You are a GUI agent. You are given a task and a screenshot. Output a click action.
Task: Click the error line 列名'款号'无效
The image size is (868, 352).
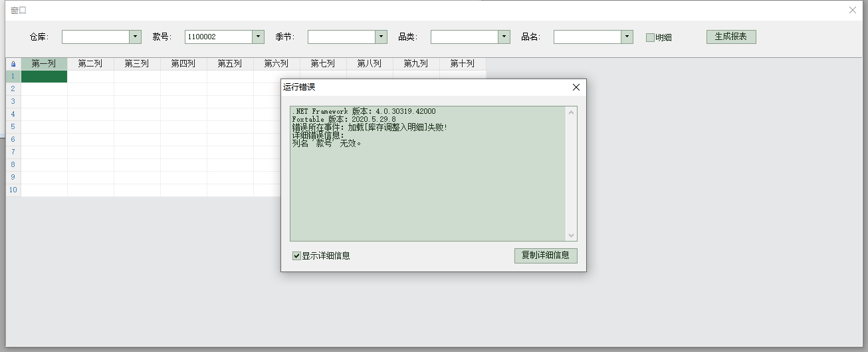click(327, 143)
